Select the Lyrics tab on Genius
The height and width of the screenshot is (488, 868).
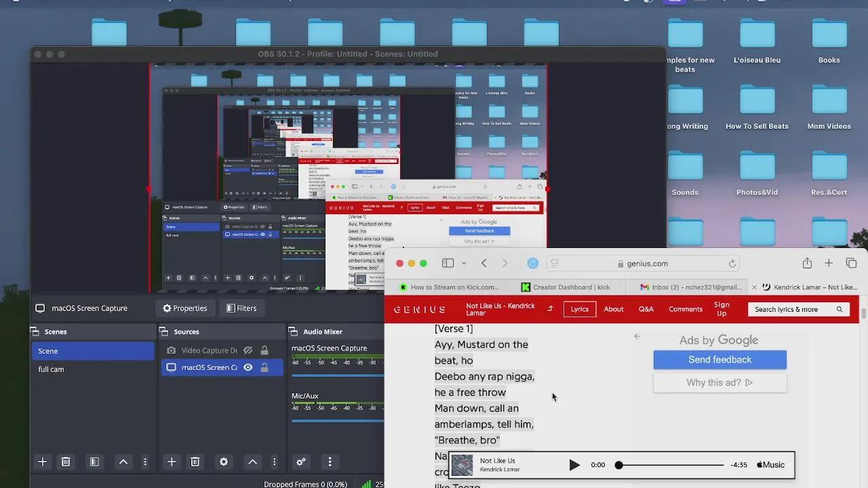(x=580, y=309)
